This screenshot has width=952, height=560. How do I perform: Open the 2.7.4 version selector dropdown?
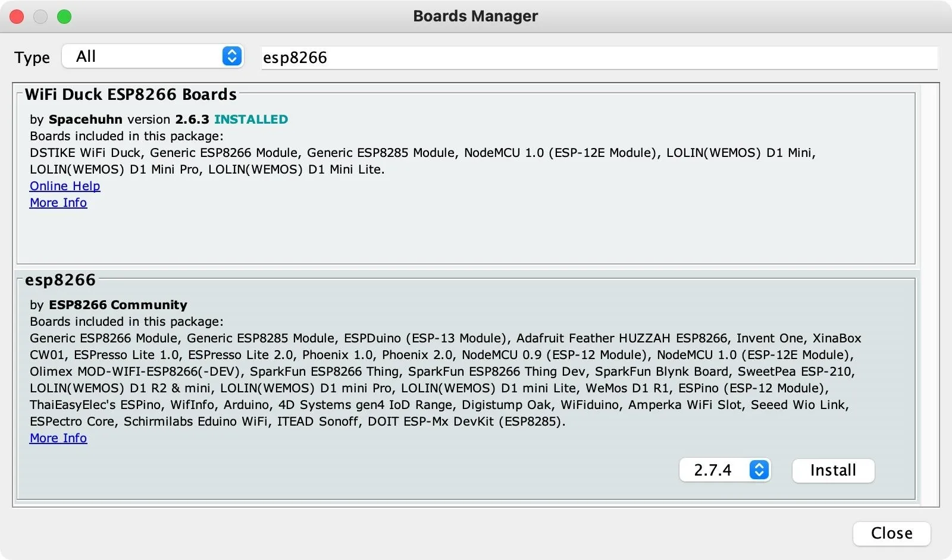pos(725,470)
